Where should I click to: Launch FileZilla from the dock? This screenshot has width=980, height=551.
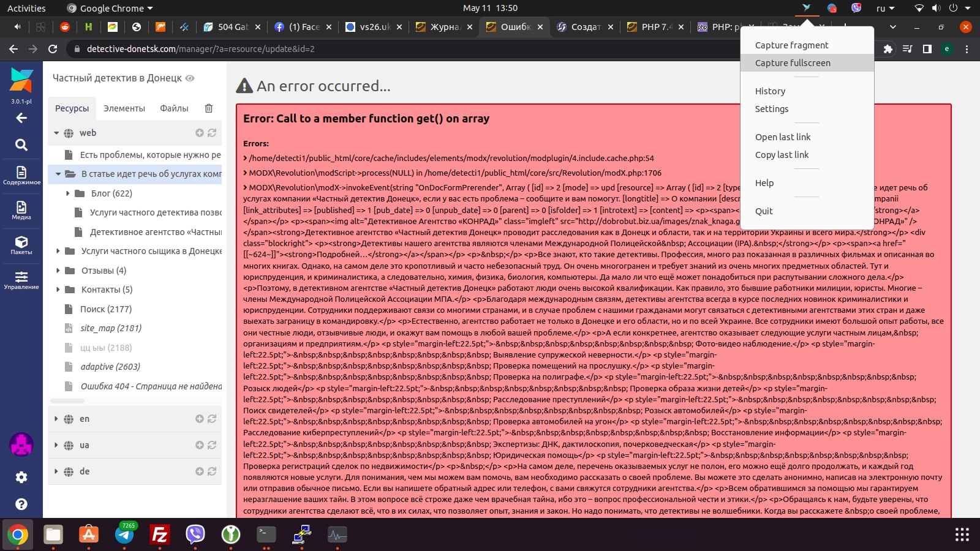160,534
